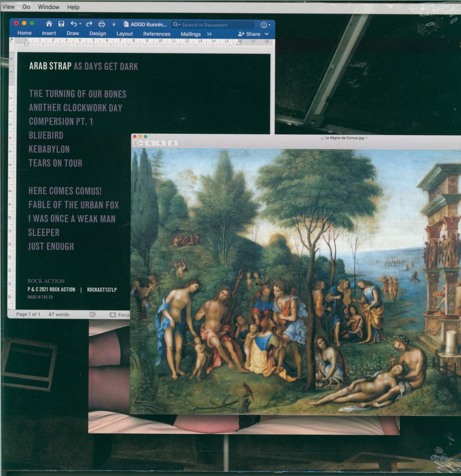Click the Share button in Word
The height and width of the screenshot is (476, 461).
[x=249, y=34]
